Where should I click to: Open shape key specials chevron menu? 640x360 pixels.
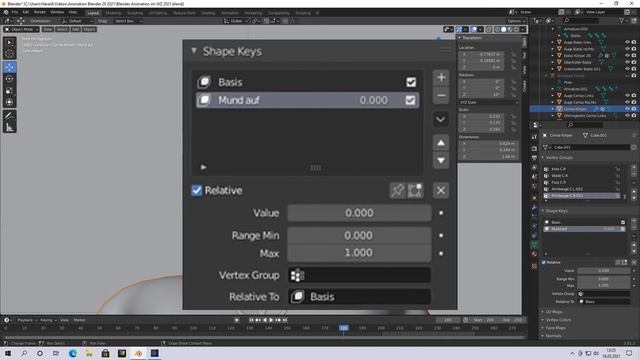point(441,119)
